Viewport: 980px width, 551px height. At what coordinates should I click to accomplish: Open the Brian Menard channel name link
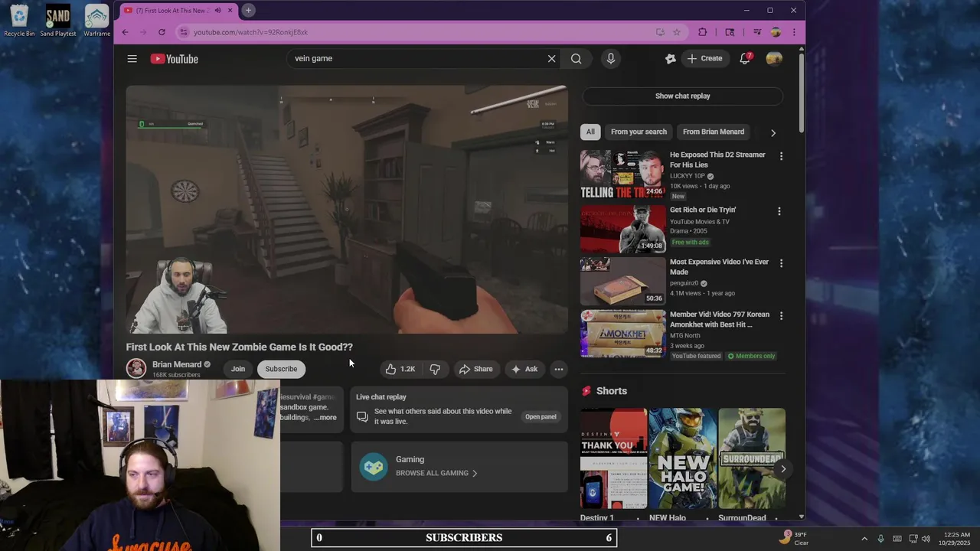coord(177,364)
